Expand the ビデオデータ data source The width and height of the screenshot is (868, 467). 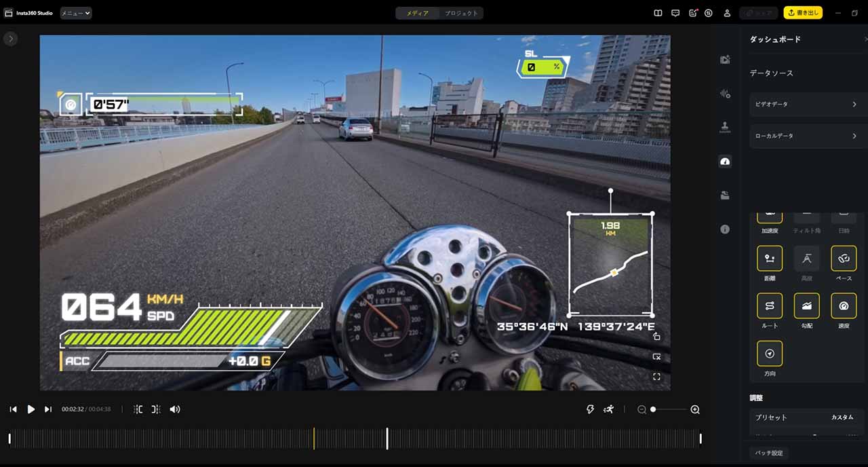point(806,105)
